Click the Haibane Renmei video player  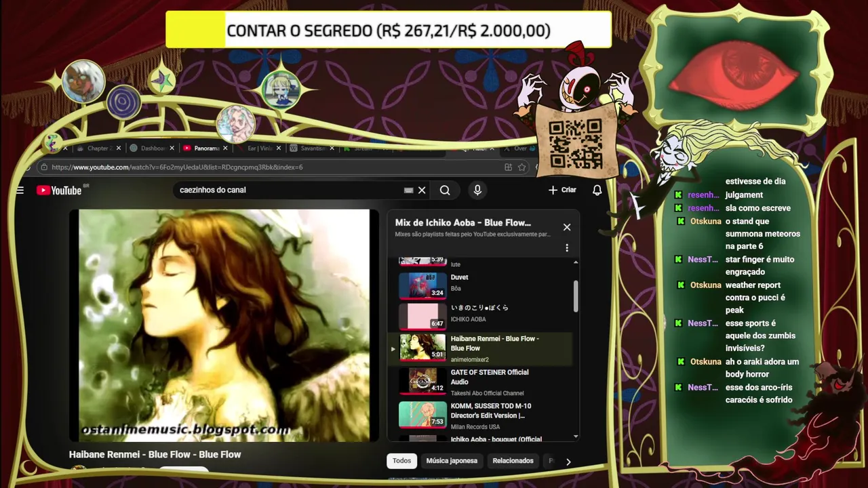(x=224, y=326)
